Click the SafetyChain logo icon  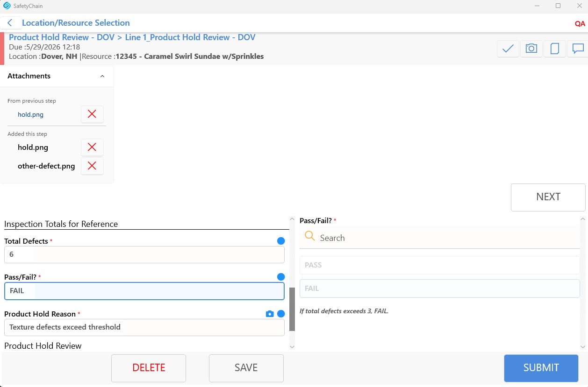7,6
